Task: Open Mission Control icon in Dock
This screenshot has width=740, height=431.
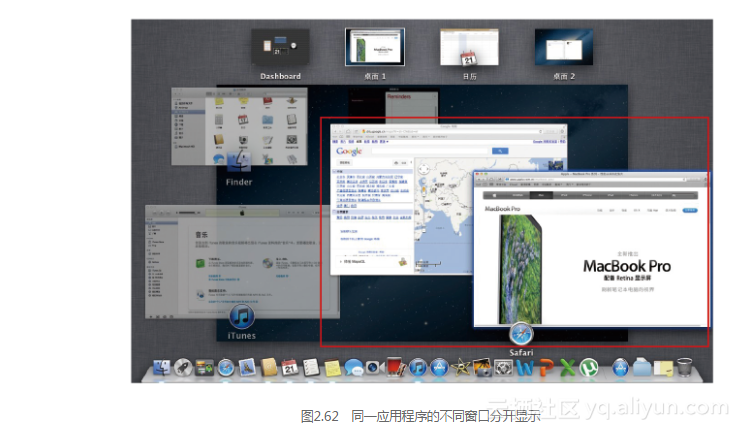Action: [x=204, y=367]
